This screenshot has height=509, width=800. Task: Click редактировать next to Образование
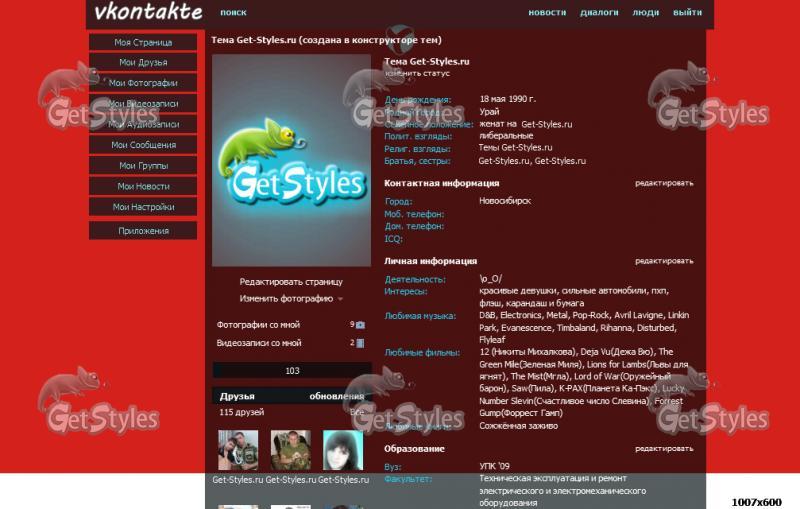click(664, 449)
